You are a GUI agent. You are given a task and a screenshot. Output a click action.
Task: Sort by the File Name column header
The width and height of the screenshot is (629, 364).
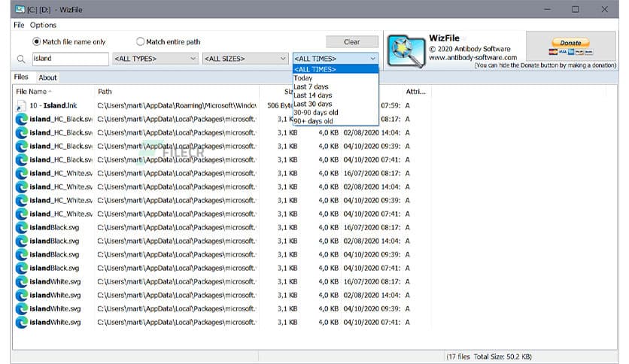coord(53,92)
